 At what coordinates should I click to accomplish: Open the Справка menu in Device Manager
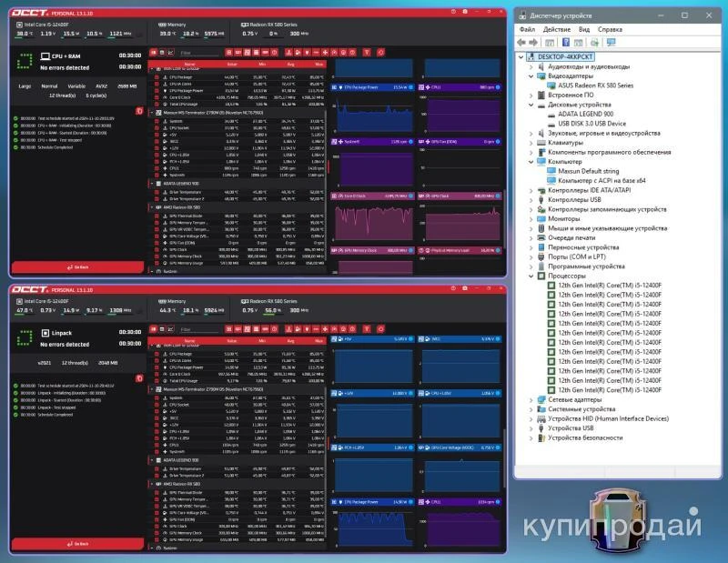(610, 29)
